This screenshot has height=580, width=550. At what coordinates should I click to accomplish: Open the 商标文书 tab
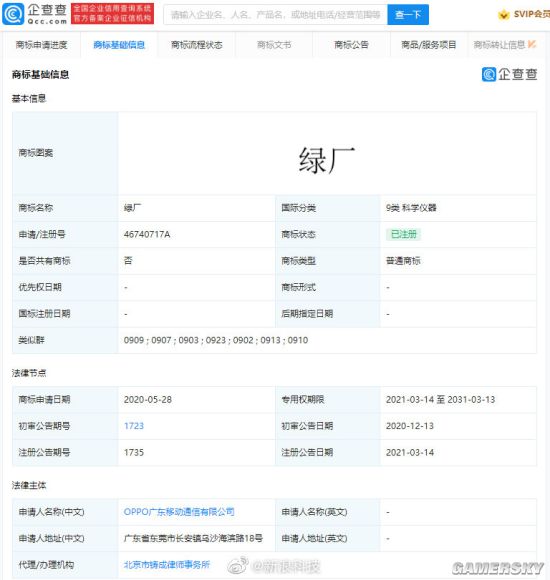(x=274, y=45)
